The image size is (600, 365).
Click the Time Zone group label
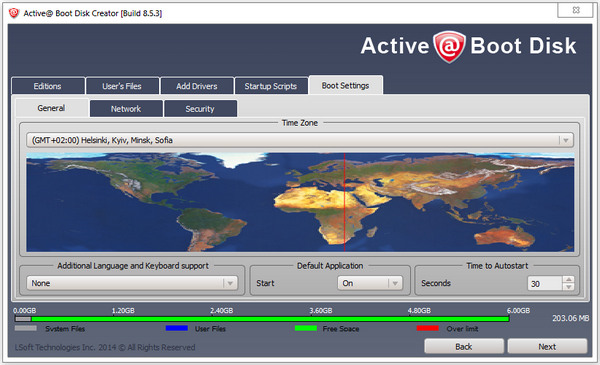click(300, 123)
